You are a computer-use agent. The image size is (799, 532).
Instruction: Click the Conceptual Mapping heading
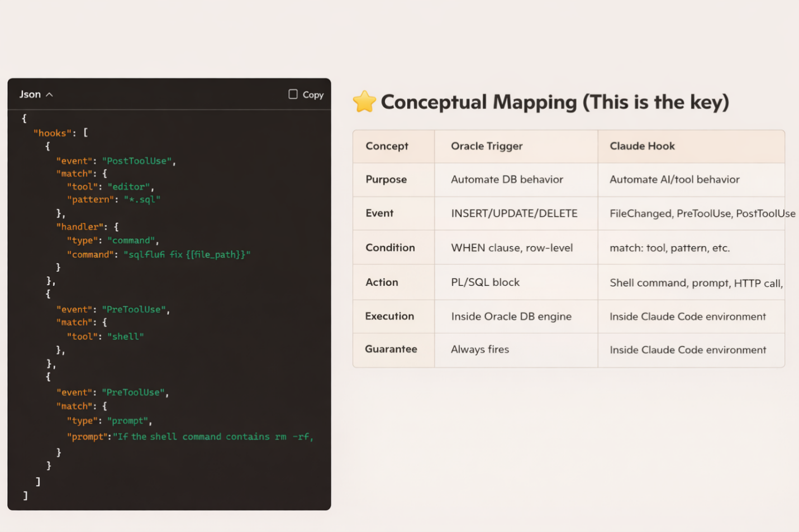tap(554, 102)
